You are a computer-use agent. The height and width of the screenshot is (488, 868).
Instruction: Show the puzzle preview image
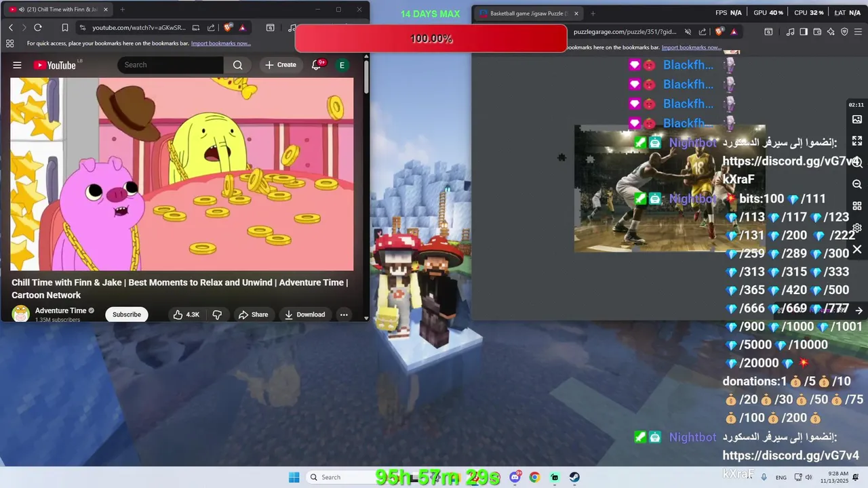pyautogui.click(x=857, y=119)
